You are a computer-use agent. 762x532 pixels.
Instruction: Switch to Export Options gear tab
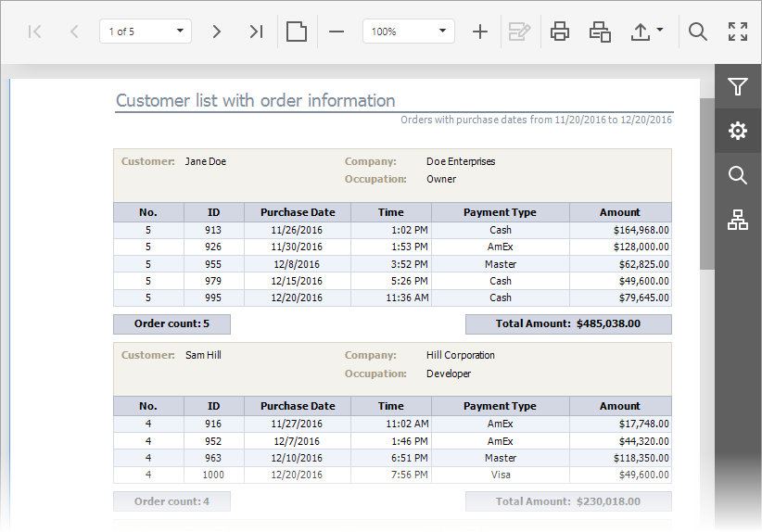[738, 131]
